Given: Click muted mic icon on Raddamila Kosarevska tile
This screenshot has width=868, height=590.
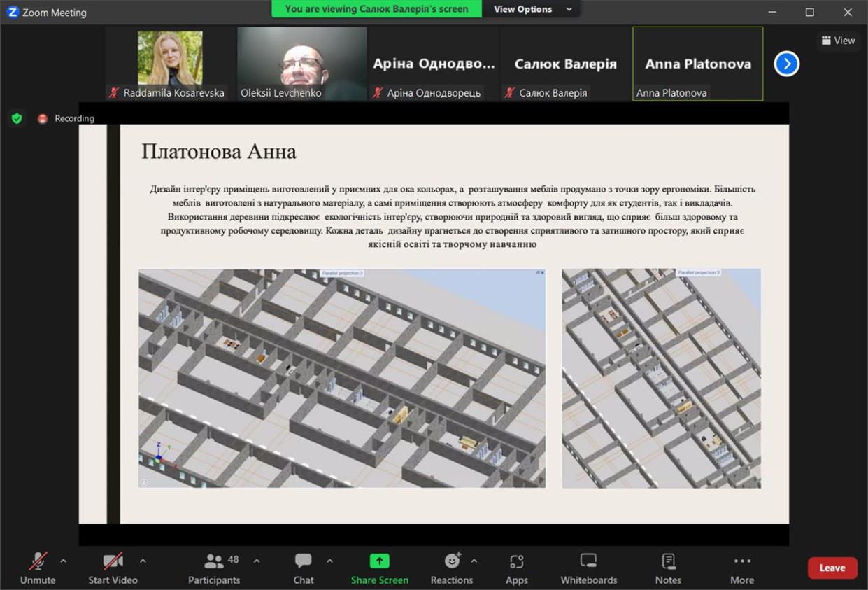Looking at the screenshot, I should pos(114,92).
